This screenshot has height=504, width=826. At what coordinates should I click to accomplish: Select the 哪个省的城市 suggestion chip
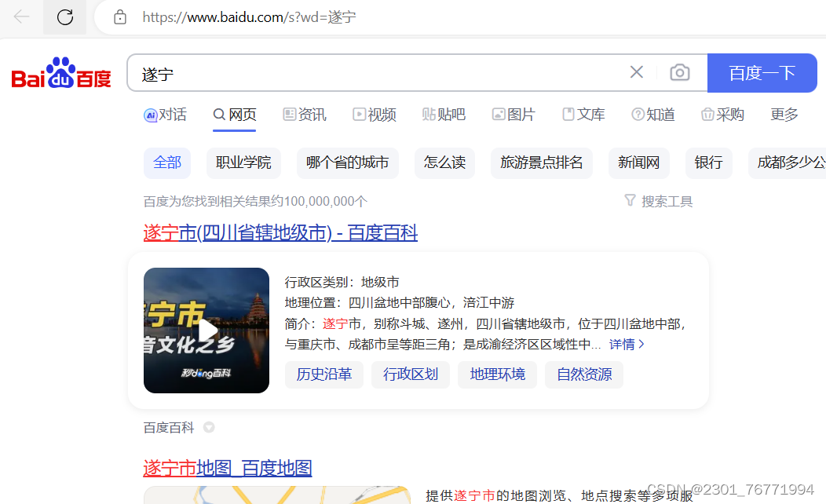coord(347,163)
